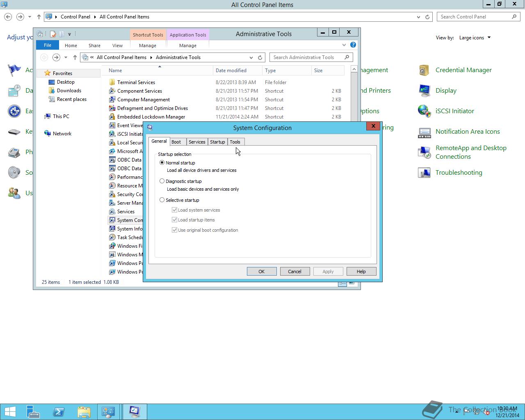Select This PC in navigation pane
525x420 pixels.
coord(57,116)
